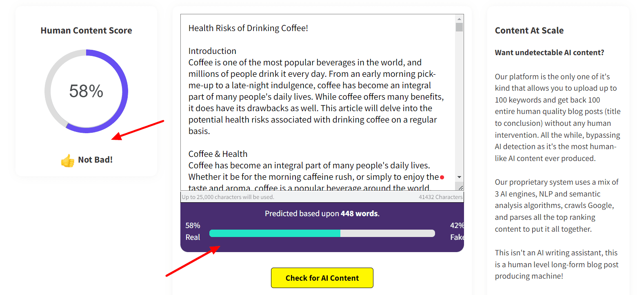
Task: Click the Content At Scale heading
Action: (x=529, y=31)
